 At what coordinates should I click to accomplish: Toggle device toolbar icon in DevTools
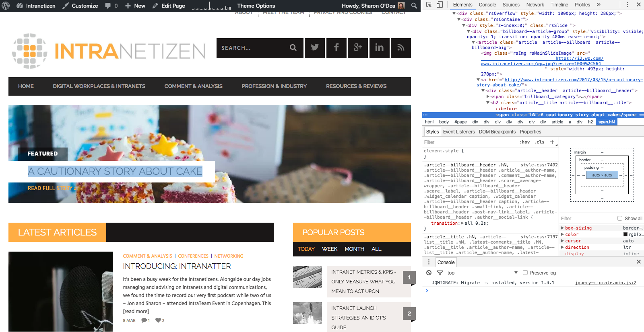(x=440, y=5)
